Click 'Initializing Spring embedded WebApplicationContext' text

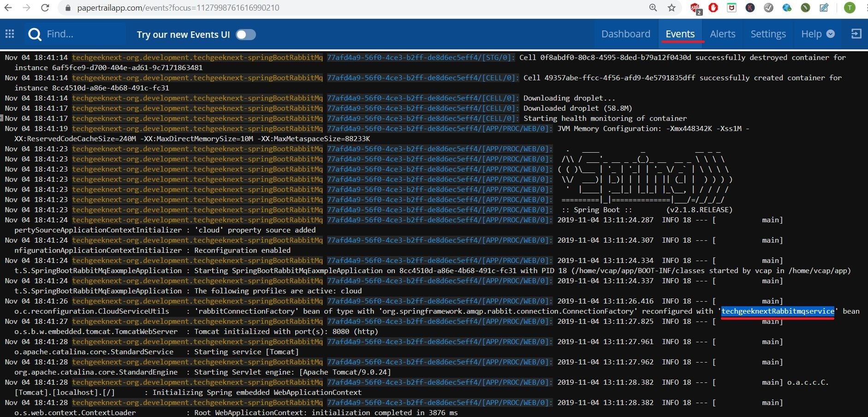pyautogui.click(x=257, y=393)
